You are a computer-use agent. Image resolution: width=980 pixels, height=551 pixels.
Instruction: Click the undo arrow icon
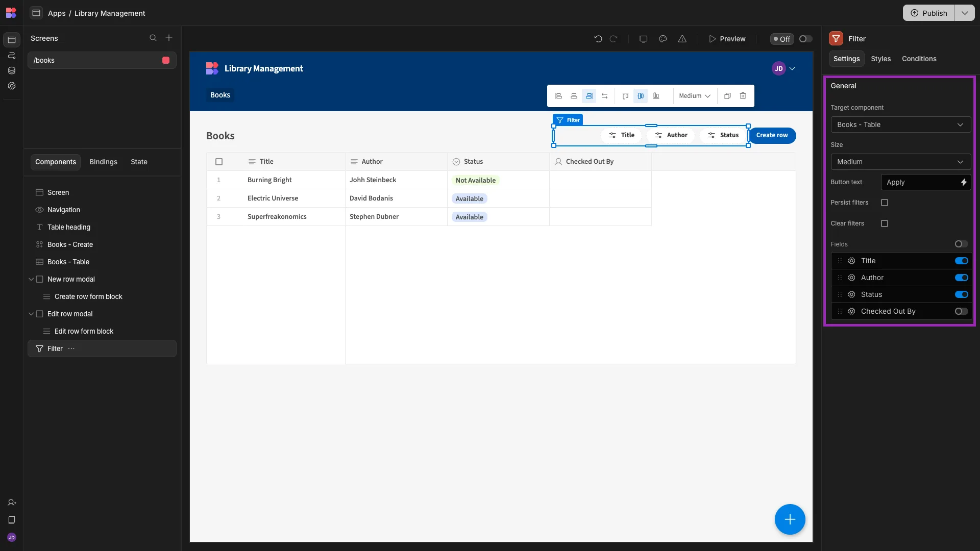click(x=598, y=39)
